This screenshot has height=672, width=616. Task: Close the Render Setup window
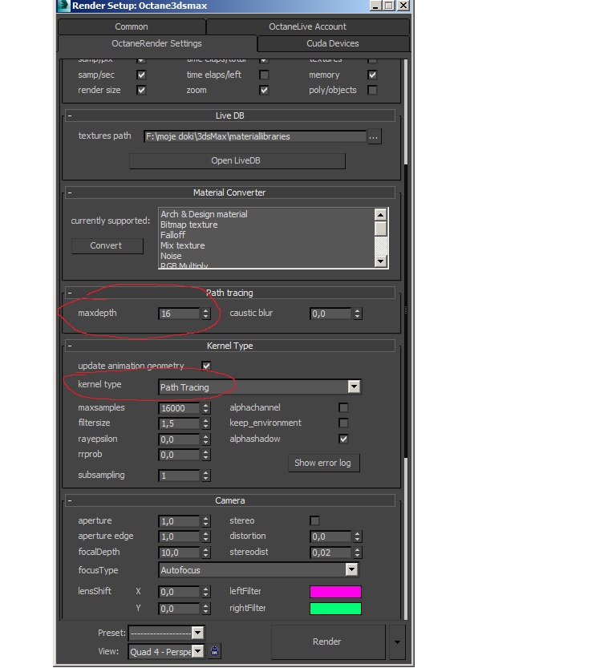click(403, 5)
